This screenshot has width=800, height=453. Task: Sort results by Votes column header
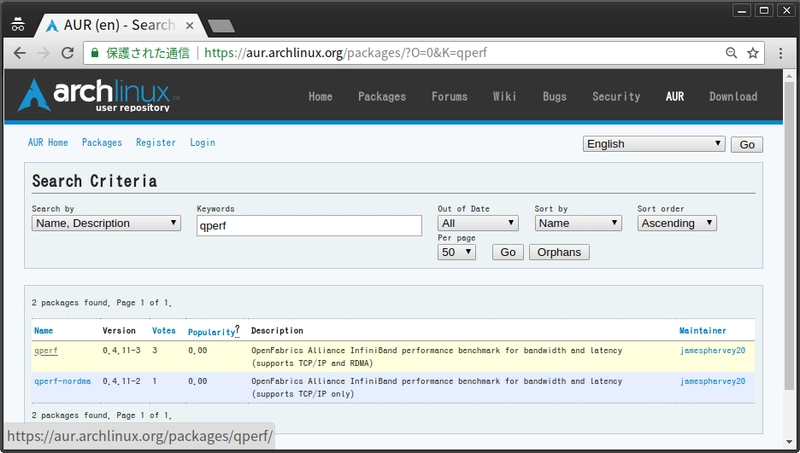[164, 331]
